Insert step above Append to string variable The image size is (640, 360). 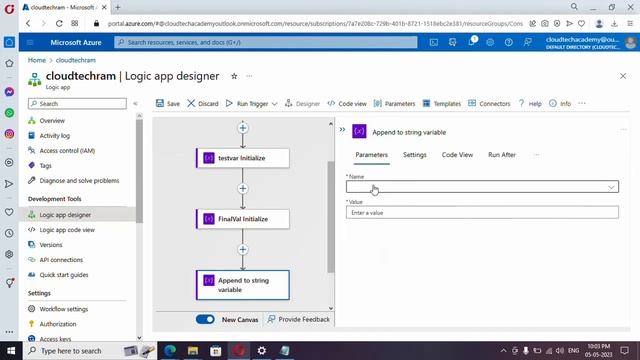click(x=243, y=249)
